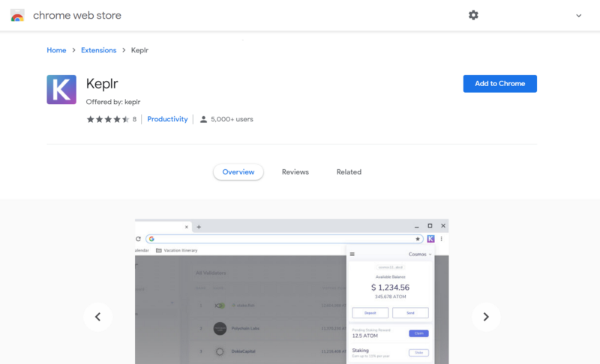
Task: Click the Stake button in preview wallet
Action: pyautogui.click(x=418, y=353)
